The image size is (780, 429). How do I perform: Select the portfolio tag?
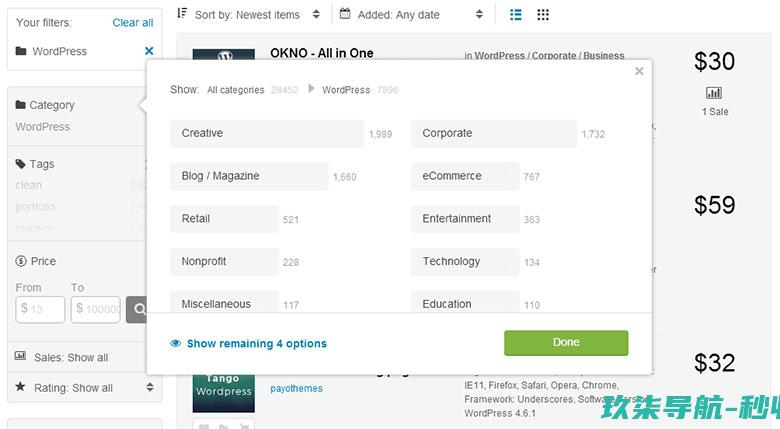(x=35, y=207)
